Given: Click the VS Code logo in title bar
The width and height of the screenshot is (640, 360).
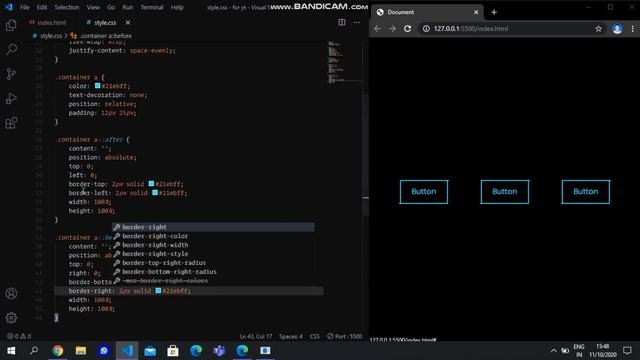Looking at the screenshot, I should click(9, 7).
